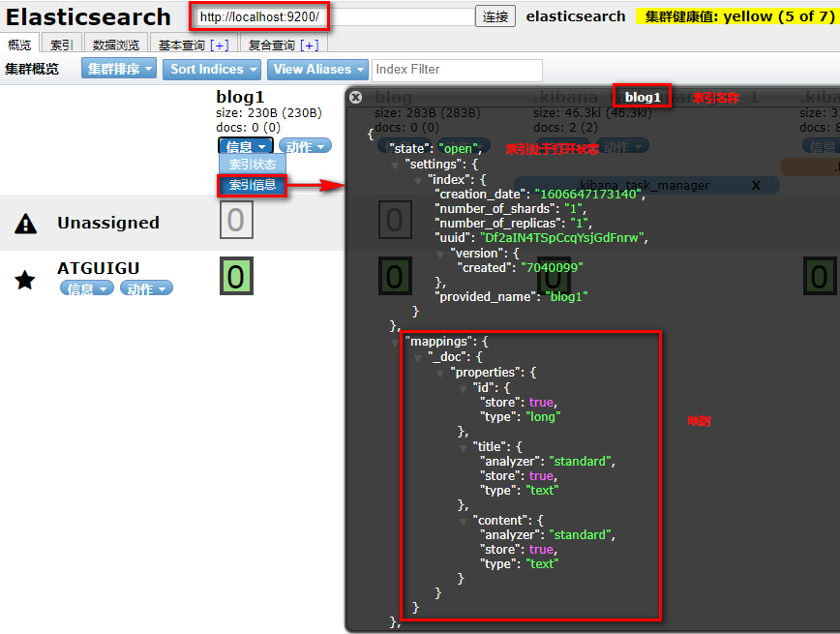This screenshot has width=840, height=634.
Task: Click the "creation_date" value 1606647173140
Action: click(587, 194)
